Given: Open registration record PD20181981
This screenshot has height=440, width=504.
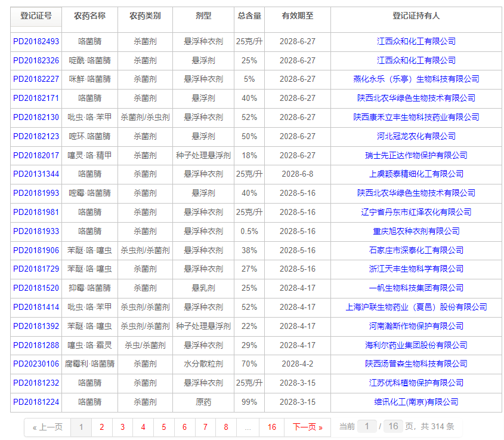Looking at the screenshot, I should 36,213.
